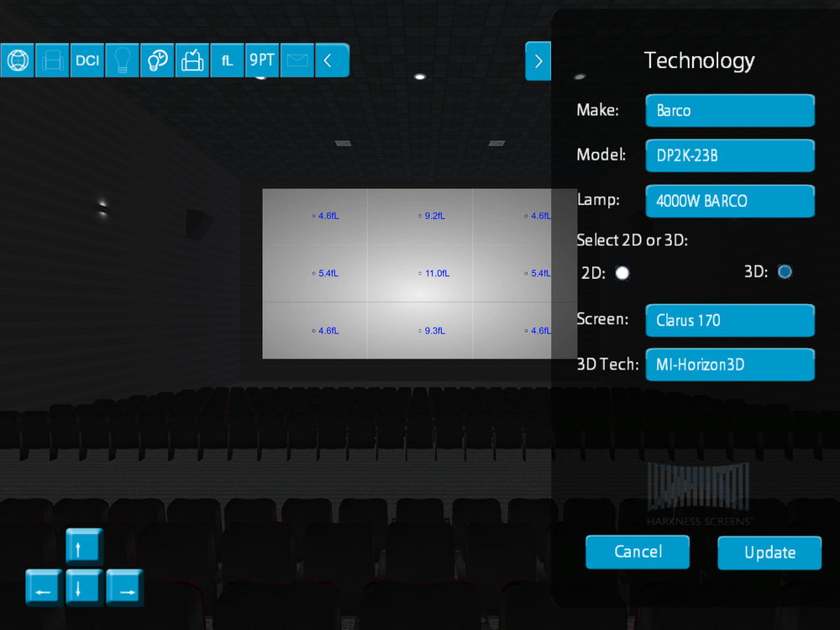Click the seat with checkmark icon

click(x=192, y=60)
